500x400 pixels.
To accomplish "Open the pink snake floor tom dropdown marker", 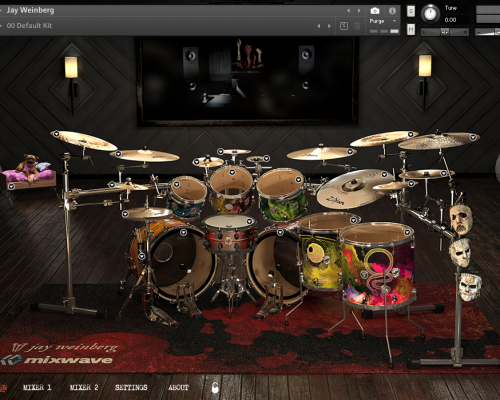I will 407,232.
